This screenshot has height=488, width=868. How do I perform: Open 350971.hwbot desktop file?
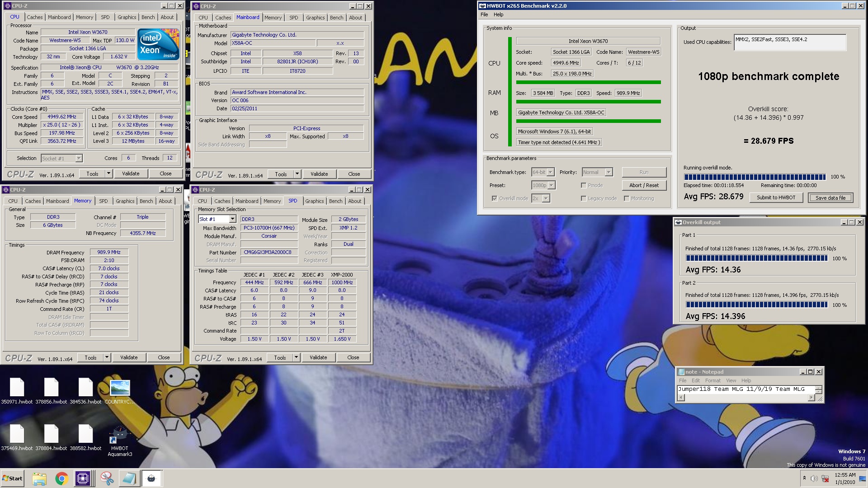[x=17, y=391]
